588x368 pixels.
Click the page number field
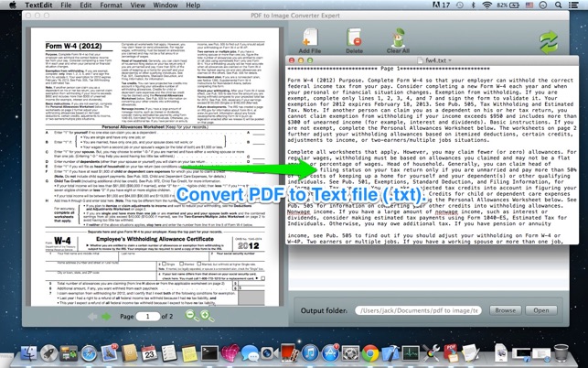(x=147, y=316)
